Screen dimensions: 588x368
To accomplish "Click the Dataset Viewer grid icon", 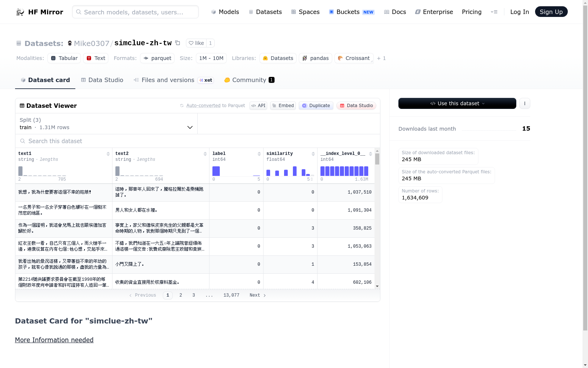I will [22, 106].
